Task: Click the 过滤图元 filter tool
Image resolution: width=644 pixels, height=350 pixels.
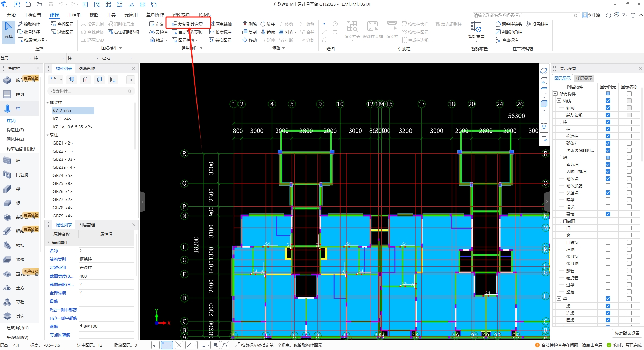Action: point(62,32)
